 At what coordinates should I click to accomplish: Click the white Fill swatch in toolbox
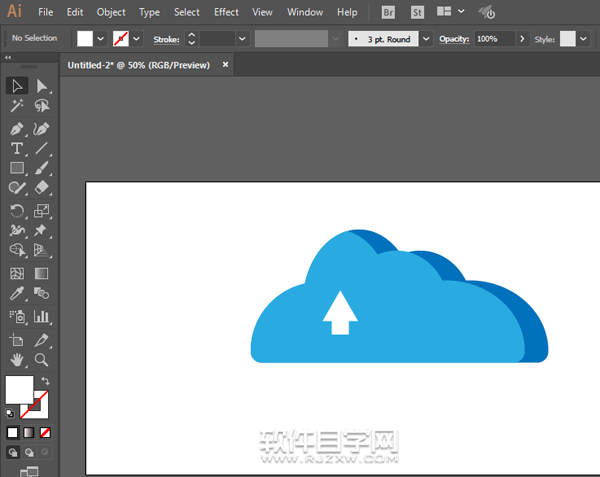19,389
